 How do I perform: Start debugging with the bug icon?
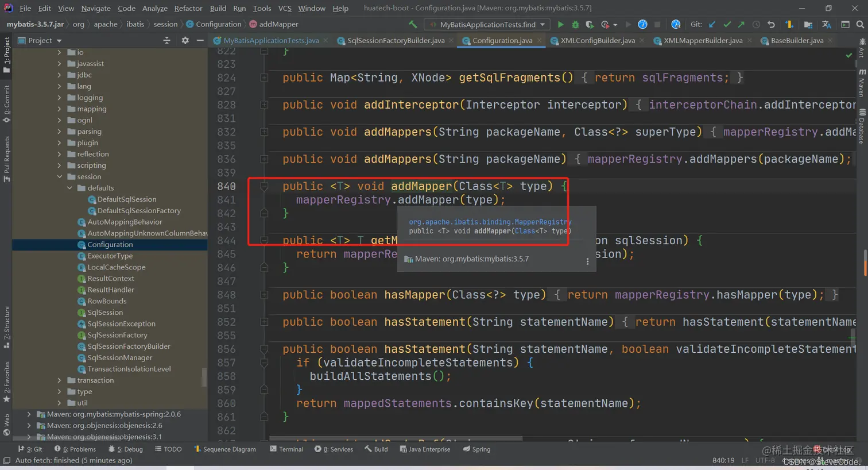(x=575, y=24)
